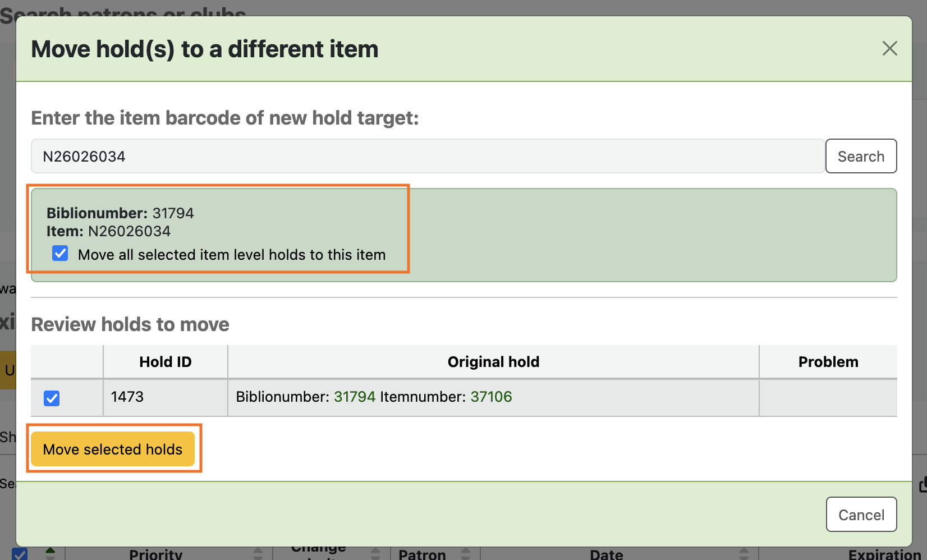Click the Expiration column header

(x=884, y=554)
